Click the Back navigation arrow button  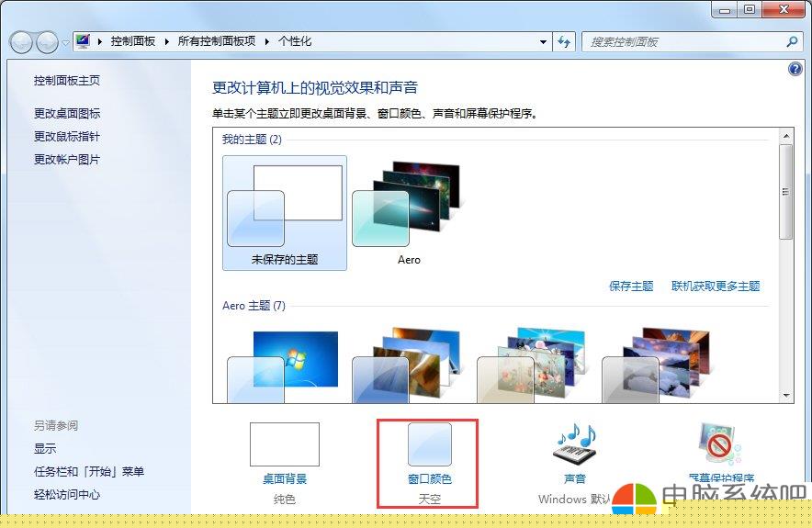(22, 42)
